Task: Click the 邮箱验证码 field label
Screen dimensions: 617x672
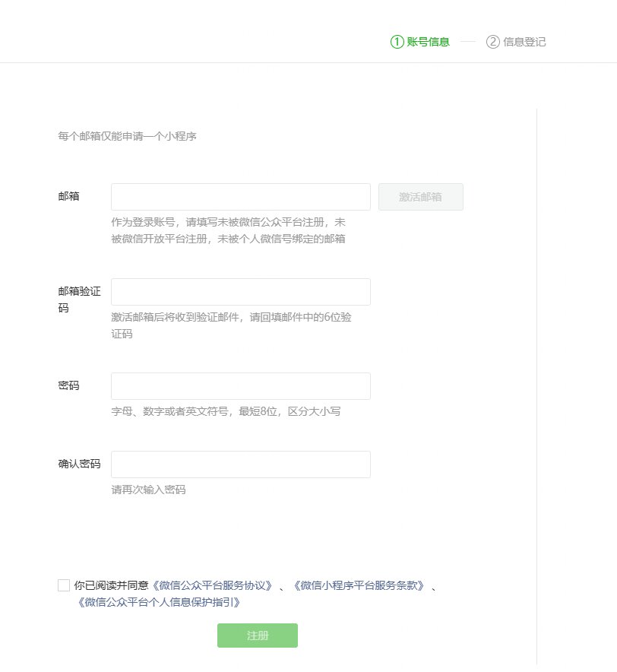Action: point(79,300)
